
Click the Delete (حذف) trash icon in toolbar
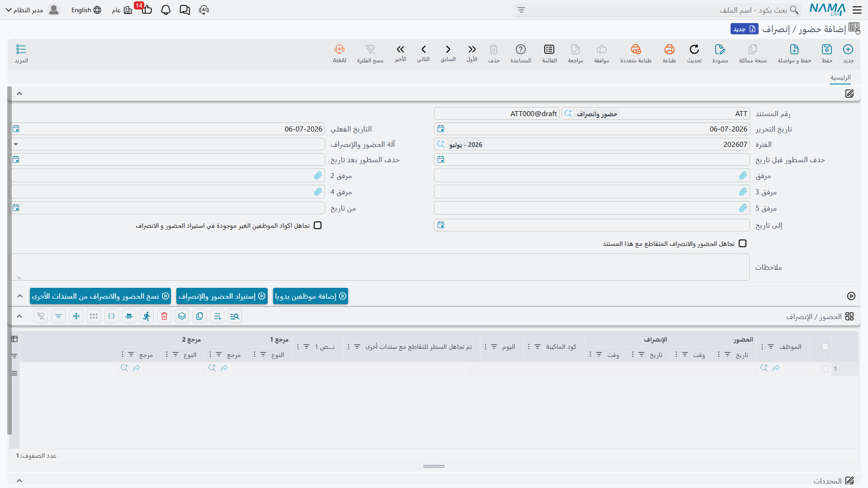point(494,49)
